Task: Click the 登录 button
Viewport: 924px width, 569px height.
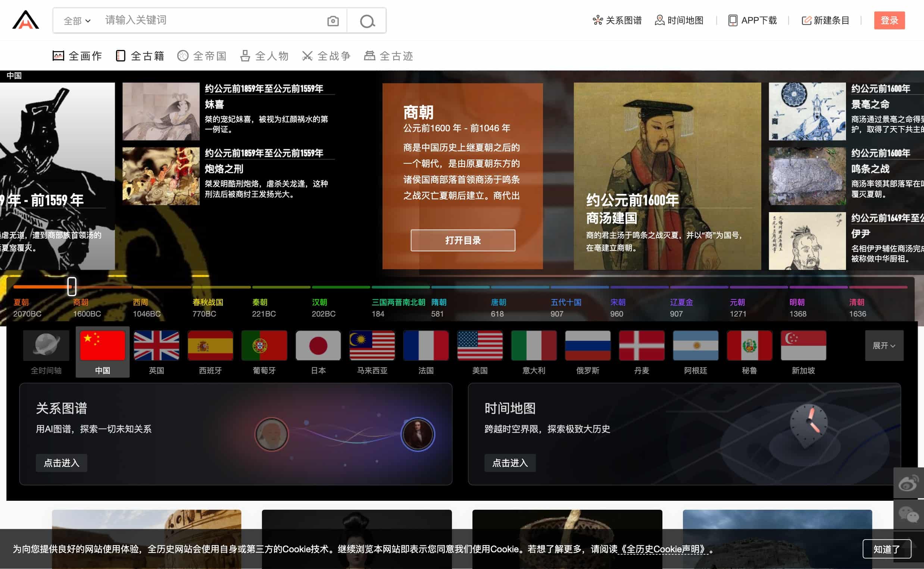Action: point(889,20)
